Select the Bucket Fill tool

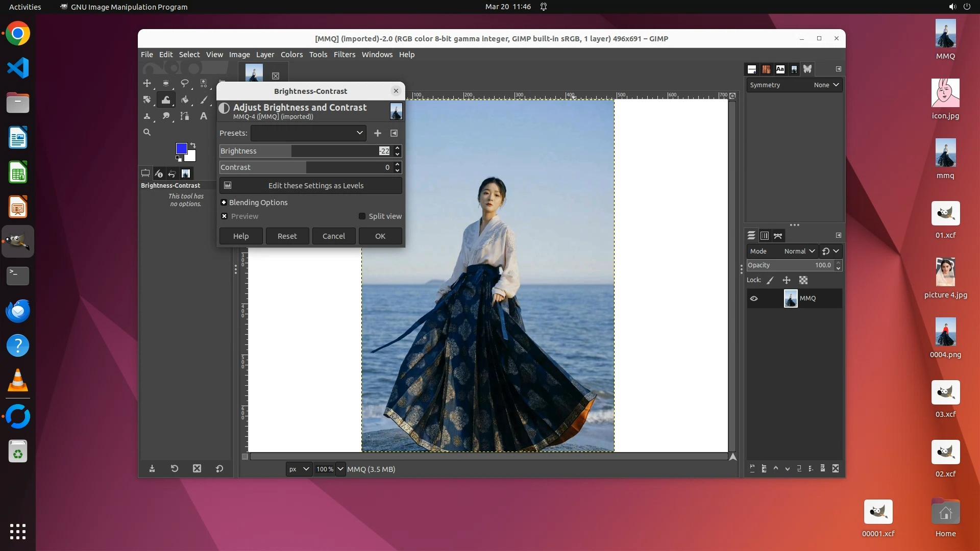click(x=185, y=100)
